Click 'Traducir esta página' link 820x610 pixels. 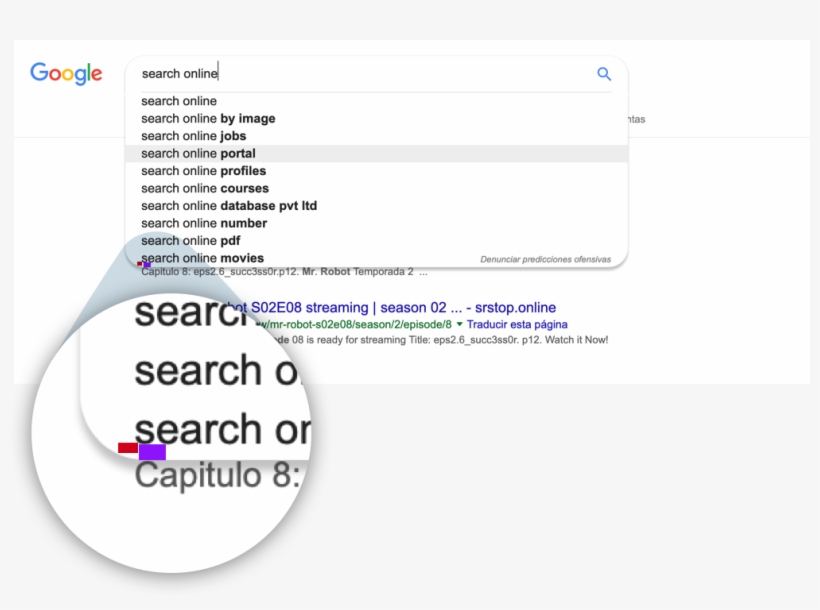[518, 325]
